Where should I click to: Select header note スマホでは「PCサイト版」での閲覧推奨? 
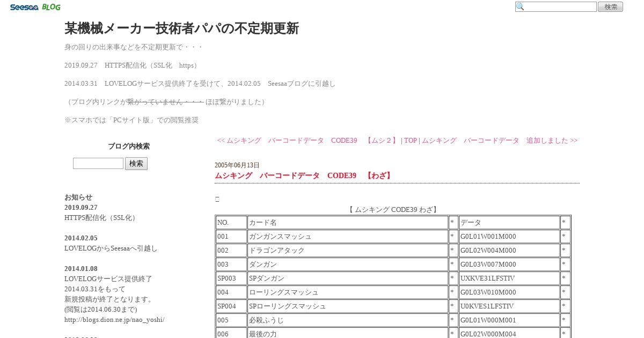click(x=131, y=120)
